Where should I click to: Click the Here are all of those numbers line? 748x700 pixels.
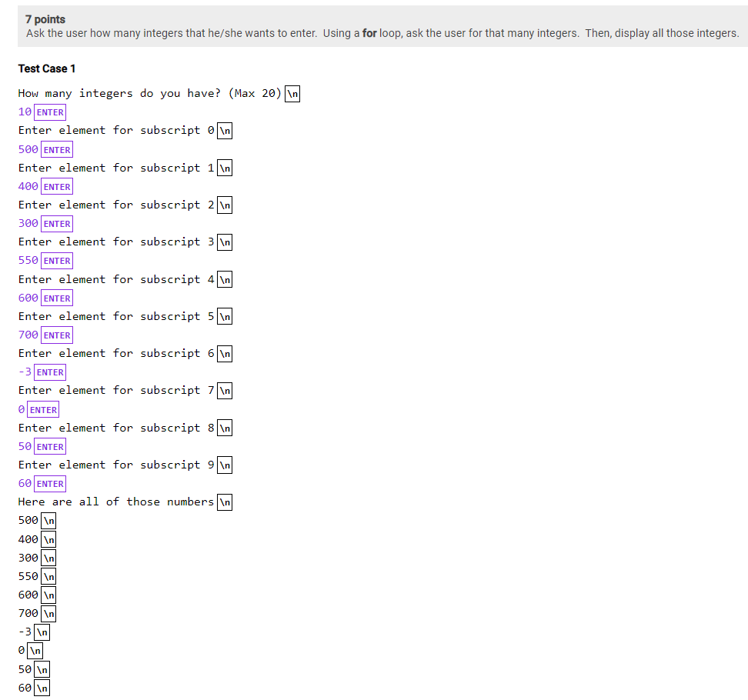coord(115,502)
